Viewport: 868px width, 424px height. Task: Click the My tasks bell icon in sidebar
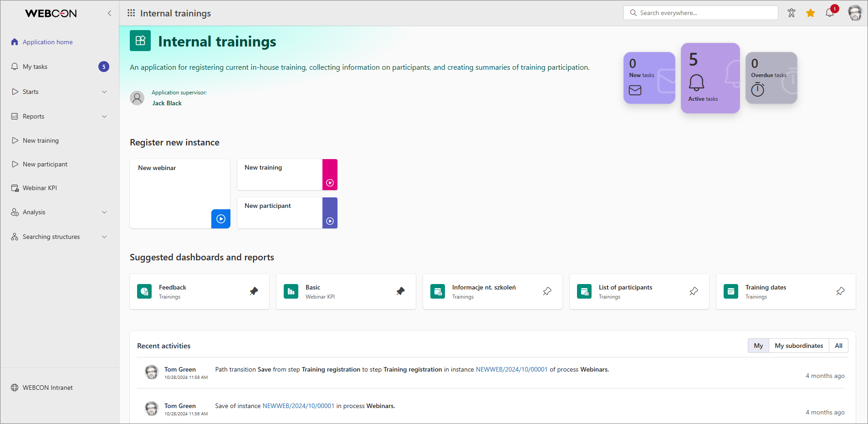pos(15,67)
